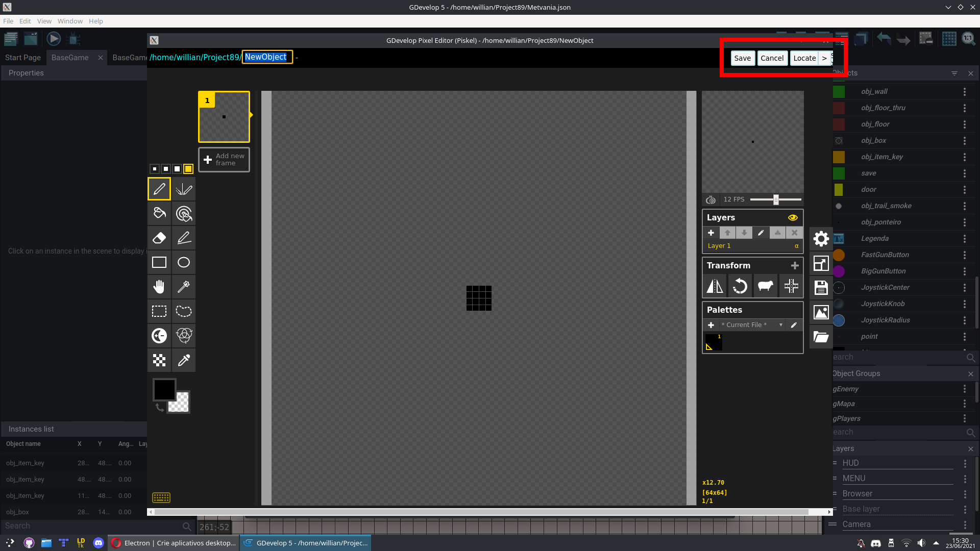Activate the Move hand tool
The width and height of the screenshot is (980, 551).
coord(159,287)
